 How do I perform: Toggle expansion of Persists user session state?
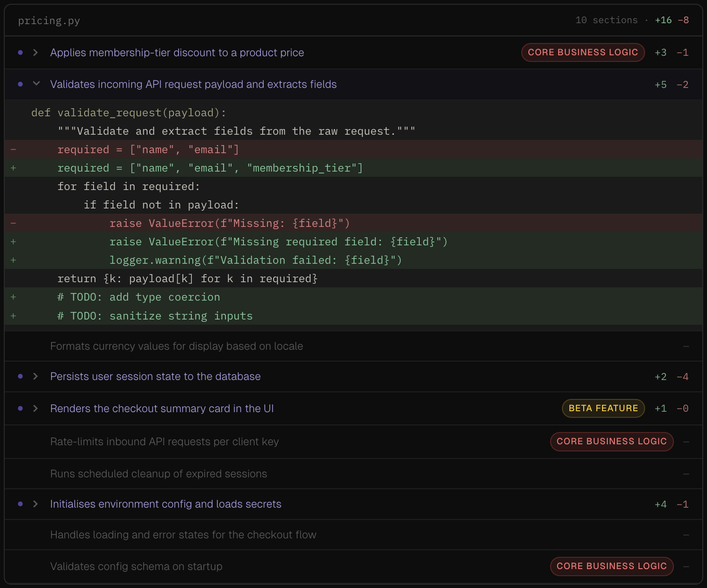(x=35, y=377)
